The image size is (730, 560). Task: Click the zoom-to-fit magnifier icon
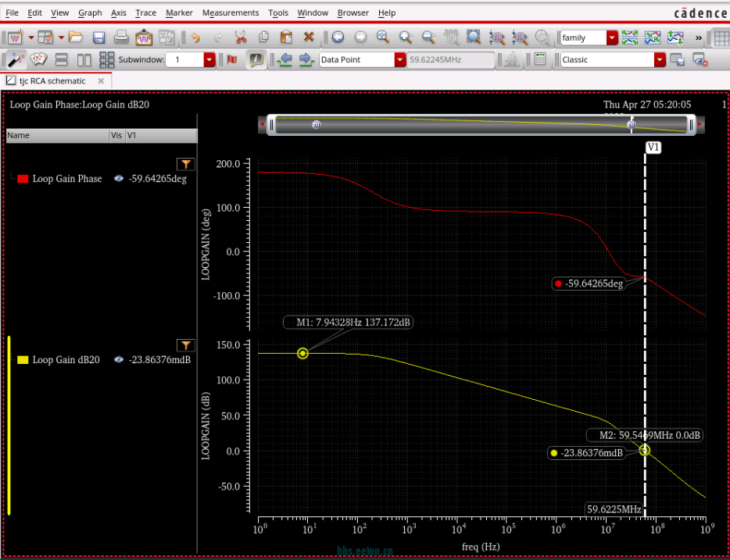tap(383, 37)
